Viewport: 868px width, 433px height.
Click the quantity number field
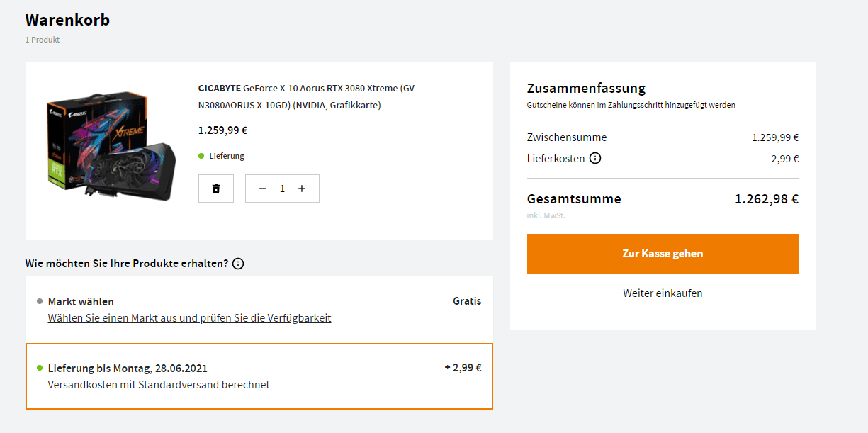282,189
